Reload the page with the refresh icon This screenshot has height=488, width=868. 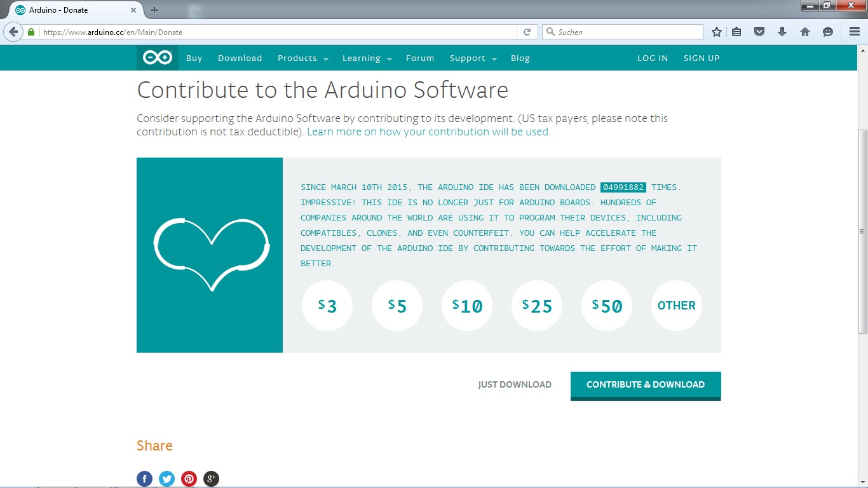(x=527, y=32)
